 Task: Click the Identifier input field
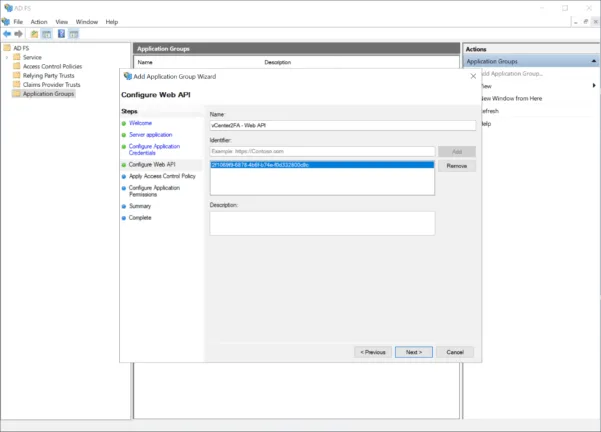pos(322,151)
